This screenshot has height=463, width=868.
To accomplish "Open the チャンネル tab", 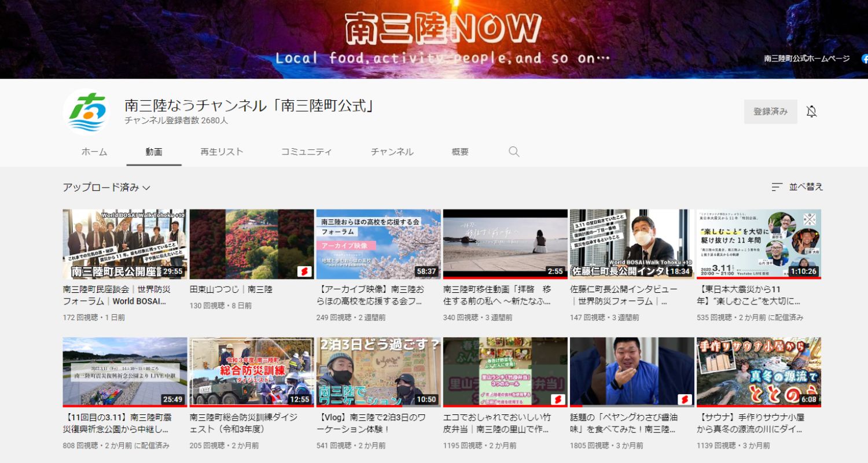I will [392, 151].
